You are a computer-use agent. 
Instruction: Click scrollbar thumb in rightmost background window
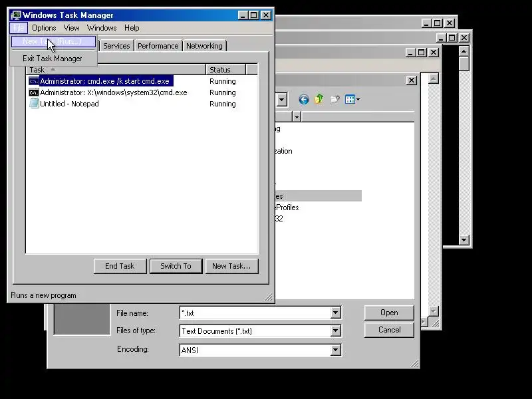click(464, 63)
